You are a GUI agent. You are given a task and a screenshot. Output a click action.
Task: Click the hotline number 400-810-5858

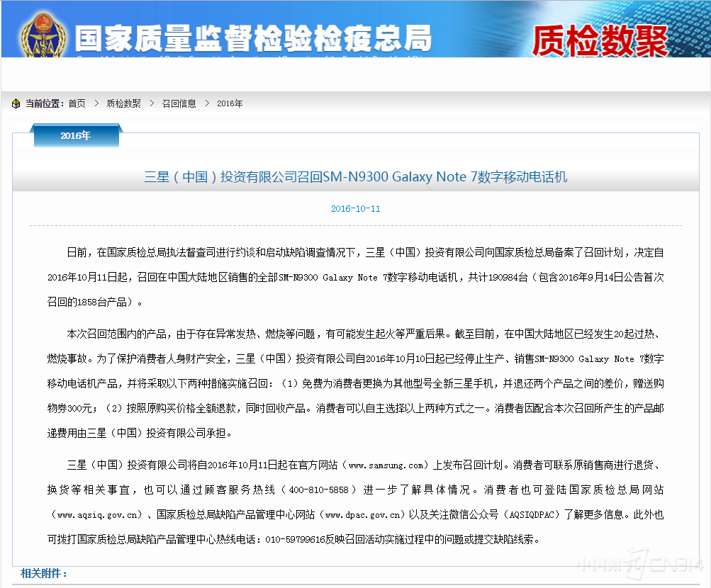pyautogui.click(x=319, y=490)
